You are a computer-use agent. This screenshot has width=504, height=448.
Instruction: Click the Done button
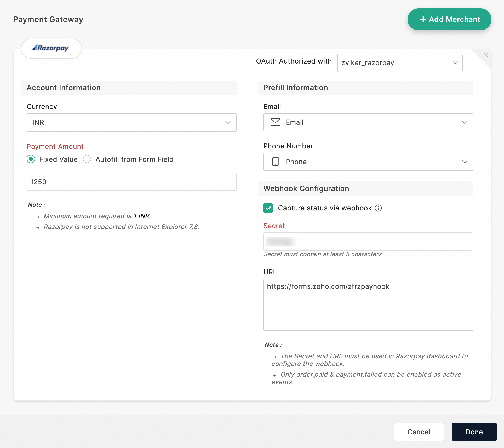[x=474, y=432]
